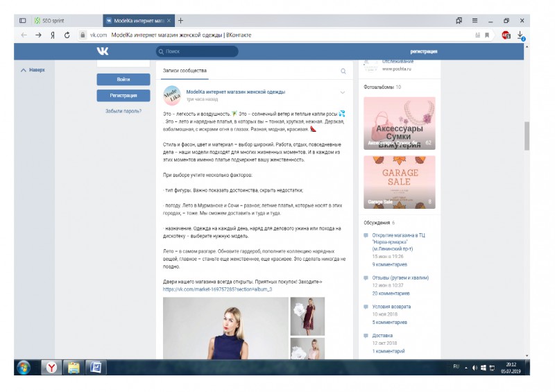555x392 pixels.
Task: Click the Windows flag action center icon in tray
Action: pos(484,368)
